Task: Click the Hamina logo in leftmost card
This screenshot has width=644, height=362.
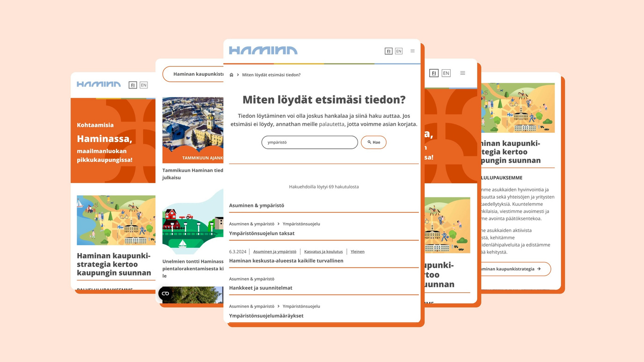Action: 99,85
